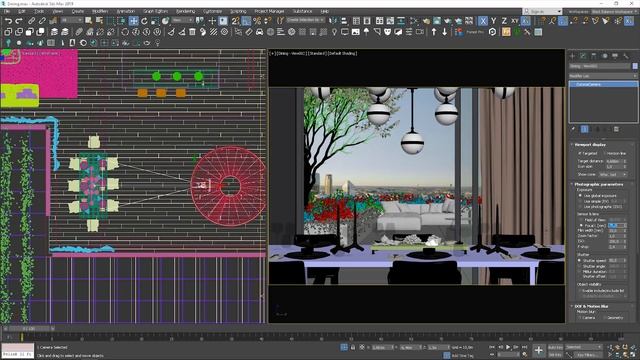Select Use global exposure radio

point(580,196)
